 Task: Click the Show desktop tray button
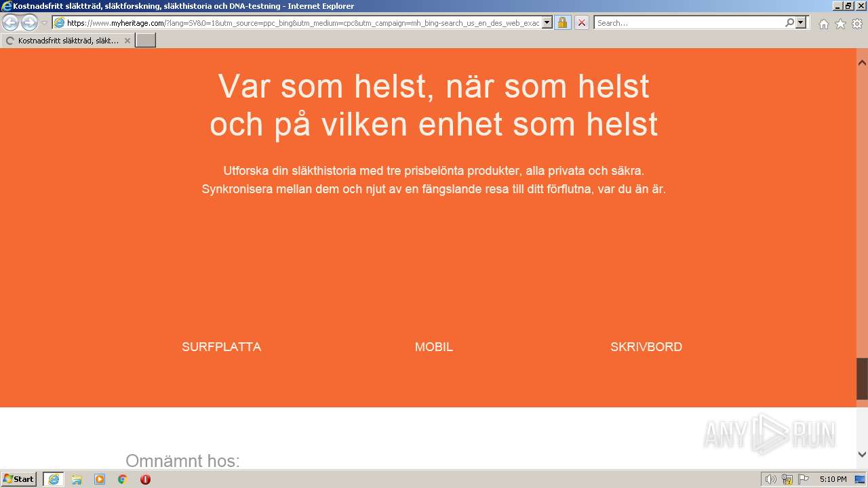[860, 479]
